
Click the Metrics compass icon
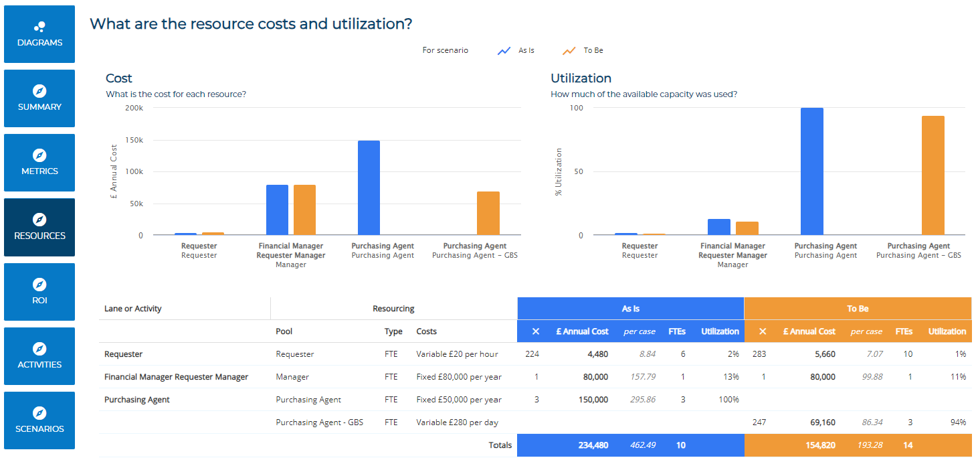[x=39, y=155]
